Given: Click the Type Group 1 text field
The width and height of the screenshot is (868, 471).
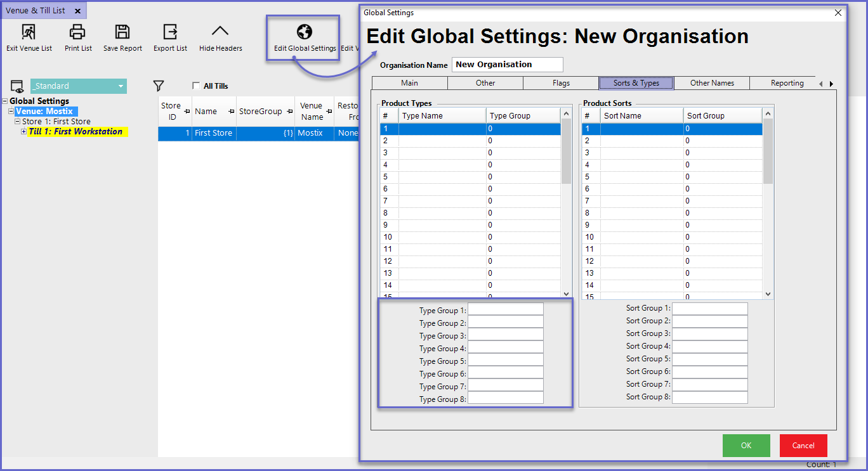Looking at the screenshot, I should [505, 309].
